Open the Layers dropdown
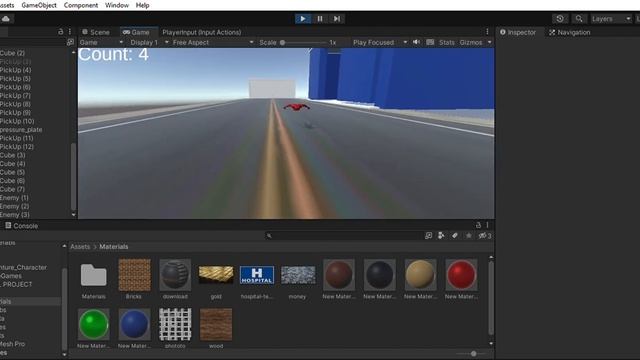The image size is (640, 360). click(611, 19)
